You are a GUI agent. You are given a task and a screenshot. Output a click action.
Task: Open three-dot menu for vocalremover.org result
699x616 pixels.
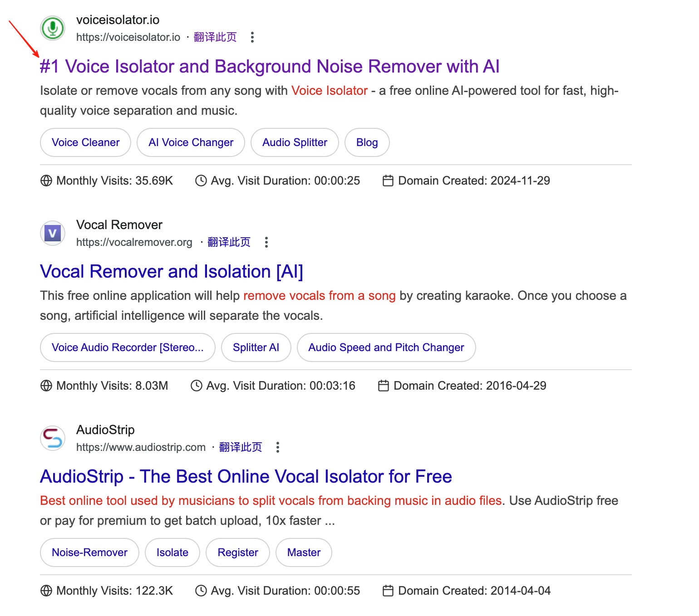266,242
